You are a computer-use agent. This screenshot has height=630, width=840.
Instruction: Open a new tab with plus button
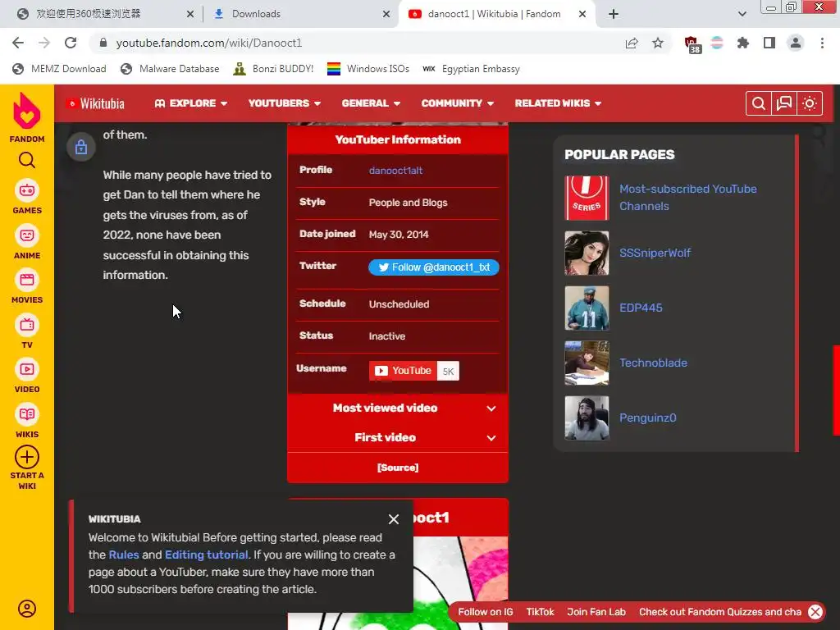pos(614,14)
